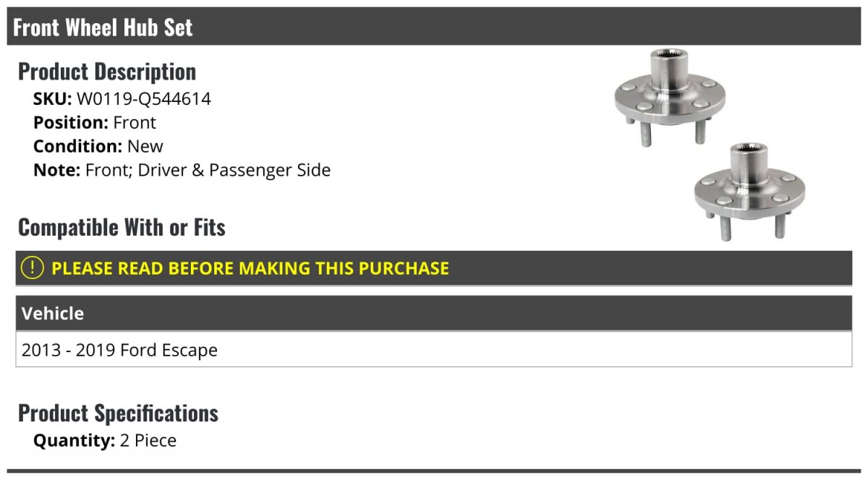The width and height of the screenshot is (868, 480).
Task: Click the Front Wheel Hub Set title bar
Action: click(x=434, y=27)
